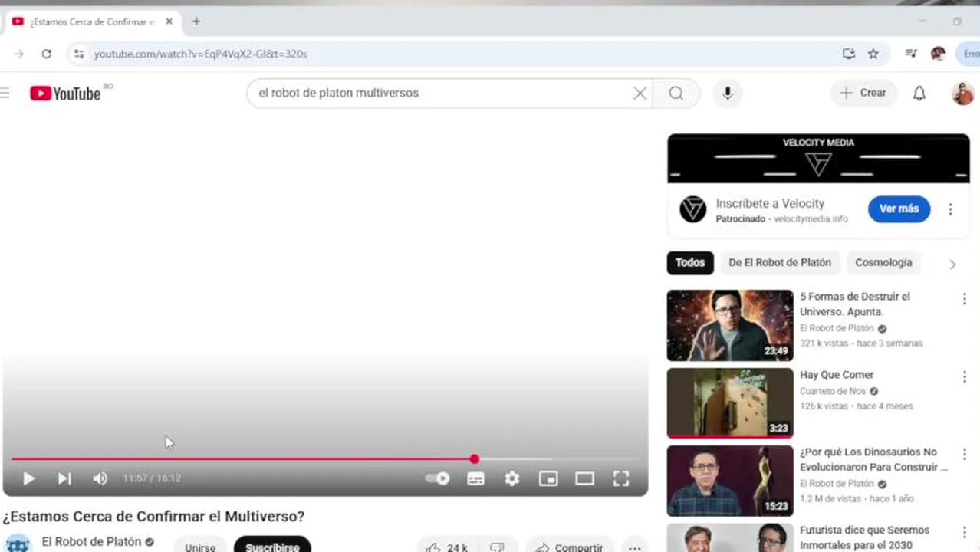Open options for Velocity ad
Viewport: 980px width, 552px height.
pyautogui.click(x=950, y=209)
